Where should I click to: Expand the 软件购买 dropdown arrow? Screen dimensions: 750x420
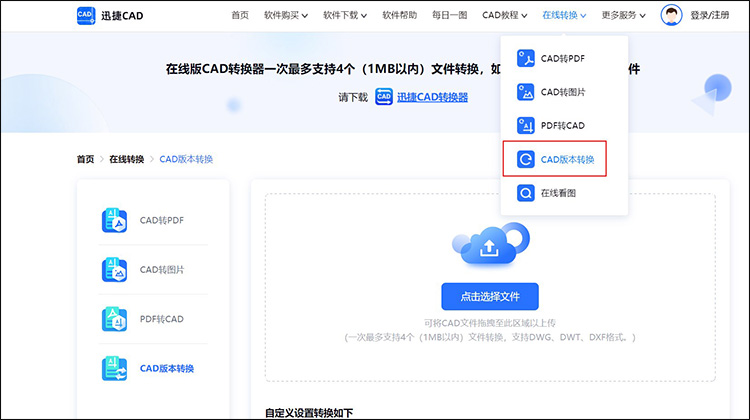coord(305,16)
